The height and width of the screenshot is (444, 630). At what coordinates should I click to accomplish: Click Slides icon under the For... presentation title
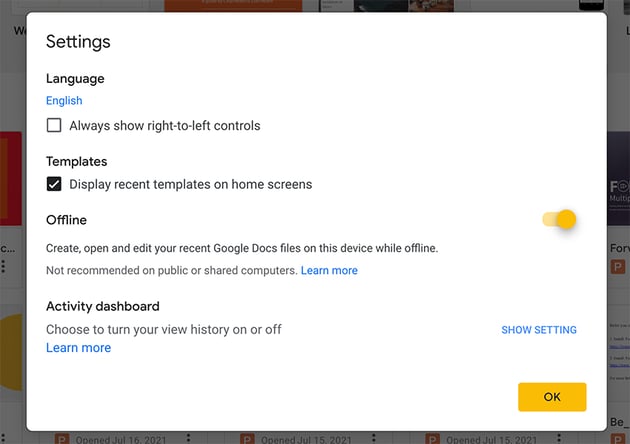click(x=618, y=266)
